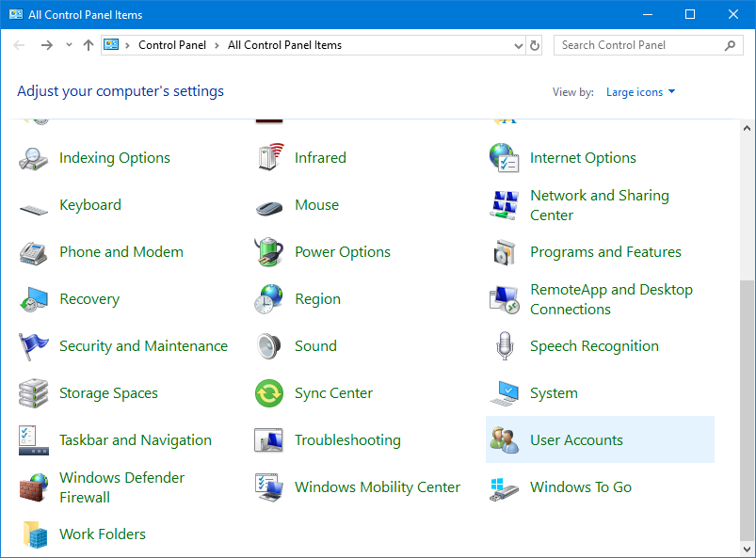Open the Phone and Modem icon
The height and width of the screenshot is (558, 756).
point(33,252)
